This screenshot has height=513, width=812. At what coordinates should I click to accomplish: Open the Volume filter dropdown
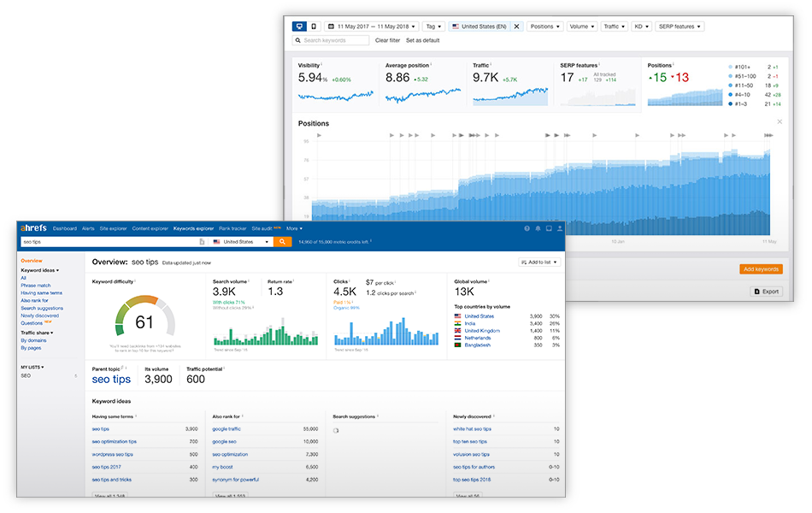(x=581, y=27)
